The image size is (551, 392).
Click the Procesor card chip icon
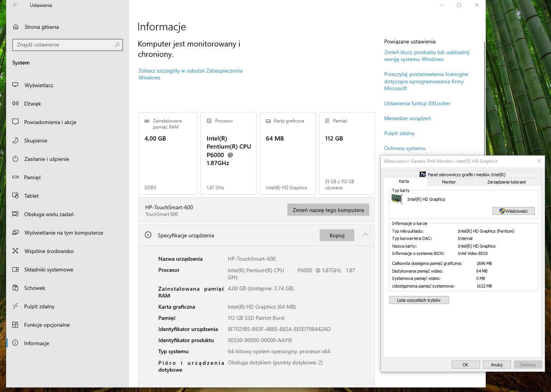(209, 121)
